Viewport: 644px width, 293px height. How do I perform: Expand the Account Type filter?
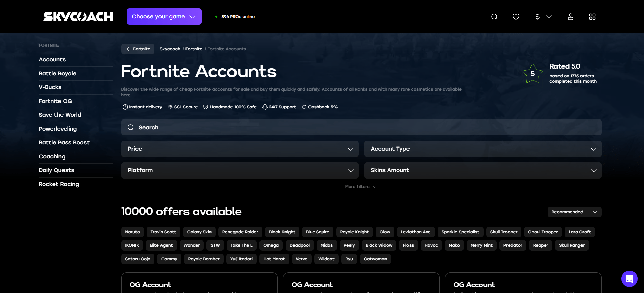482,149
